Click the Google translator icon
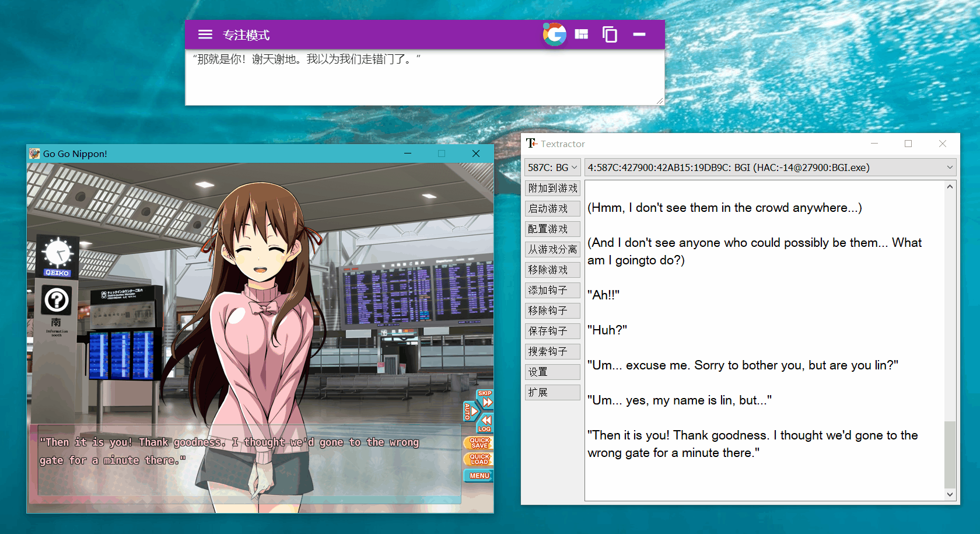The image size is (980, 534). [554, 35]
